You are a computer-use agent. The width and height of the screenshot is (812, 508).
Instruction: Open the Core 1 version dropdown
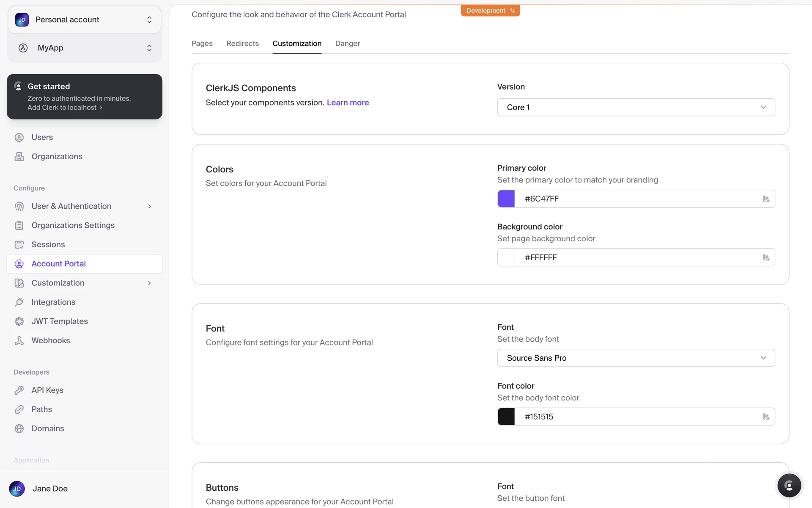(636, 108)
